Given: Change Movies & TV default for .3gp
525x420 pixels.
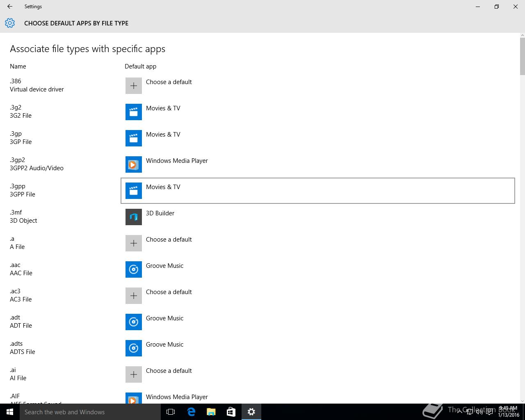Looking at the screenshot, I should (x=163, y=135).
